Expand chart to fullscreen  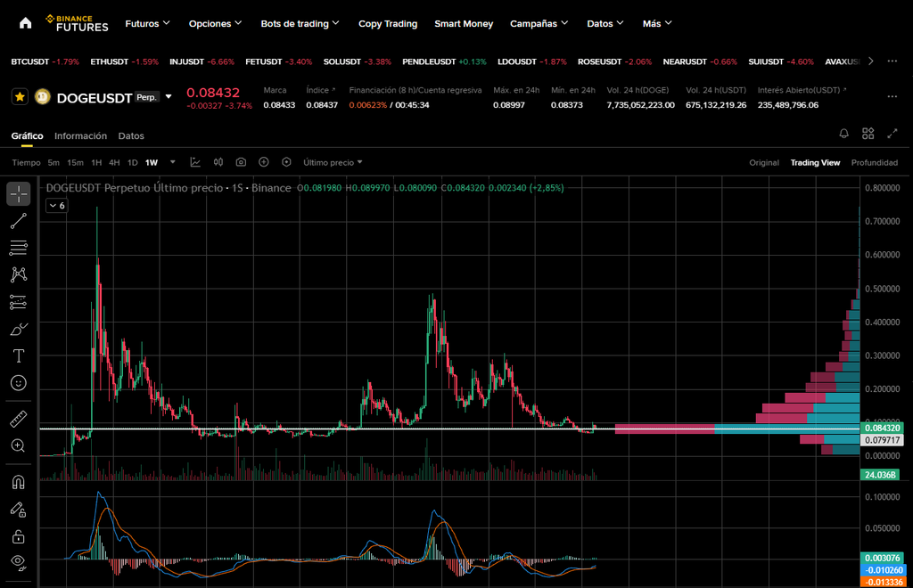(x=892, y=134)
